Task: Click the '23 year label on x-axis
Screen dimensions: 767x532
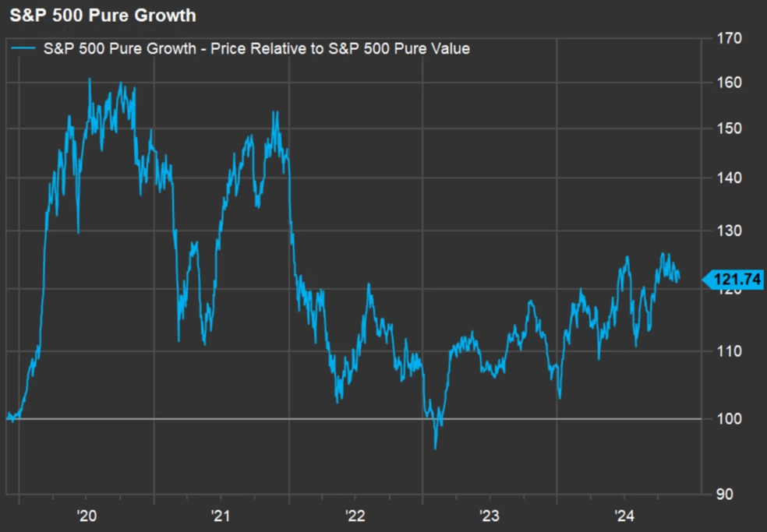Action: pyautogui.click(x=490, y=516)
